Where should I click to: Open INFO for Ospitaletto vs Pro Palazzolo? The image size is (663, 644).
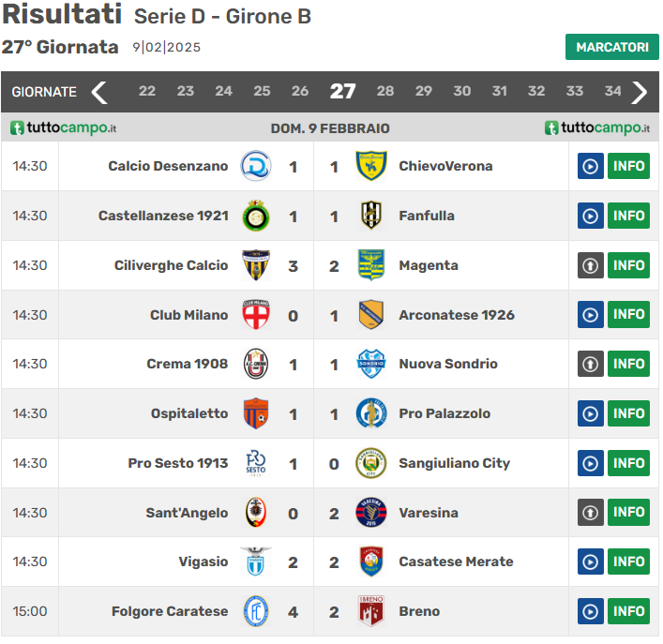(628, 413)
